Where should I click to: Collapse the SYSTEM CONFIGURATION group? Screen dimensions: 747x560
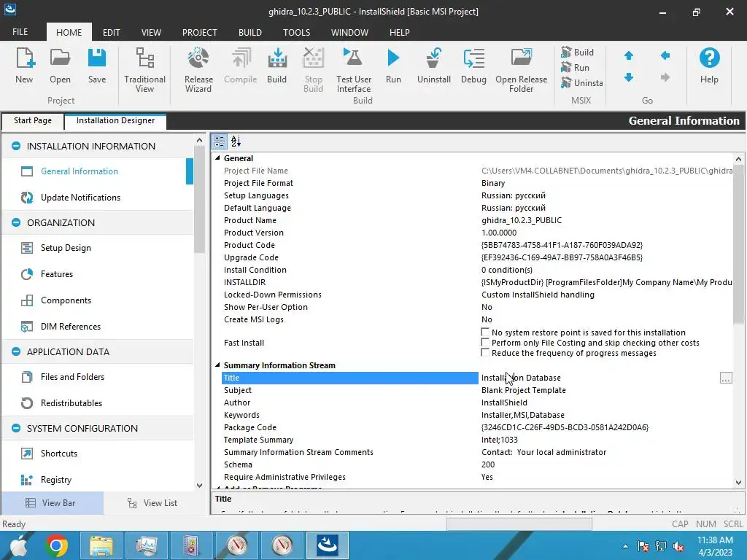point(16,428)
